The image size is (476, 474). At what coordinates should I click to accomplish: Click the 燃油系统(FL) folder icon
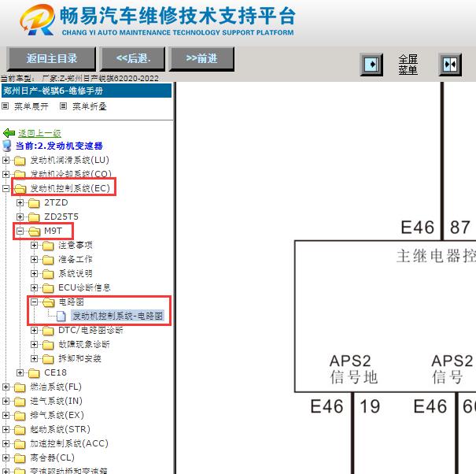[x=20, y=387]
